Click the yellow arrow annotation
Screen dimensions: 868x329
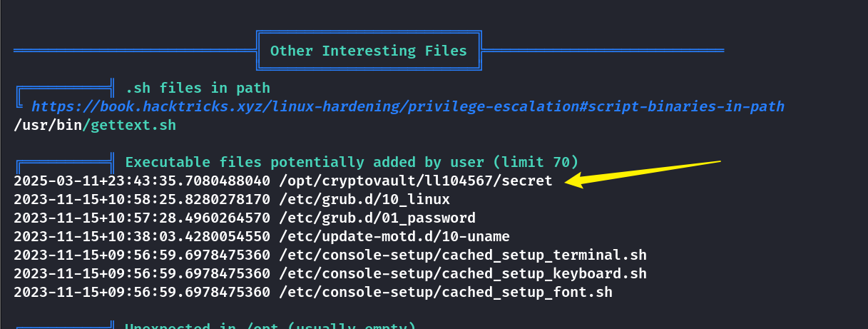643,175
